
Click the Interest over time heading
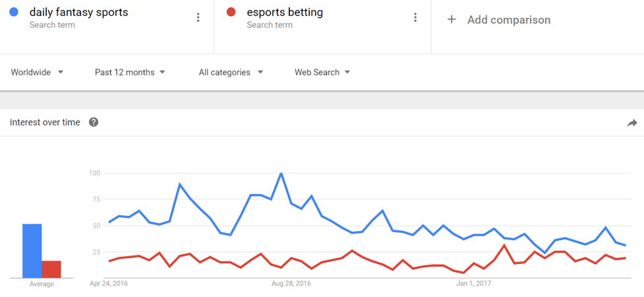pos(45,122)
